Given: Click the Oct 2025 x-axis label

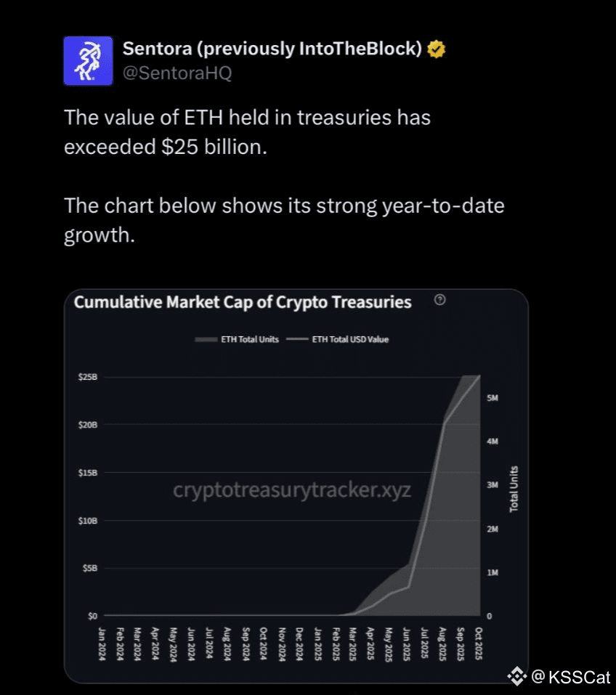Looking at the screenshot, I should (479, 641).
